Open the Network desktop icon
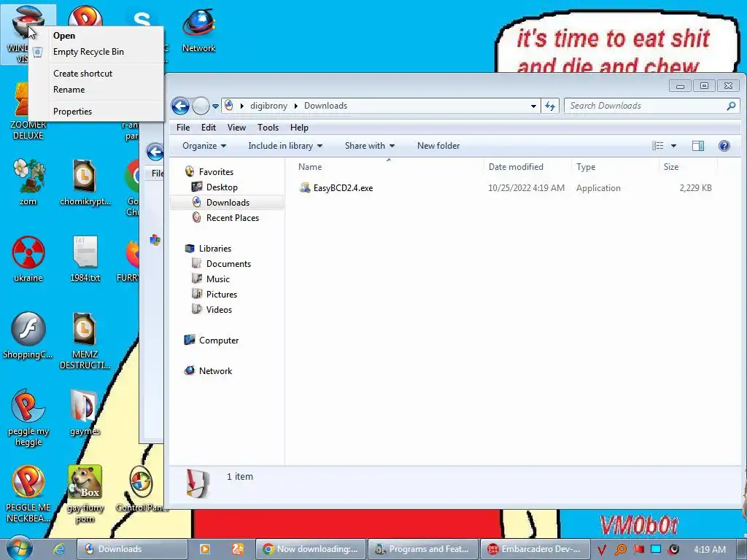 198,29
